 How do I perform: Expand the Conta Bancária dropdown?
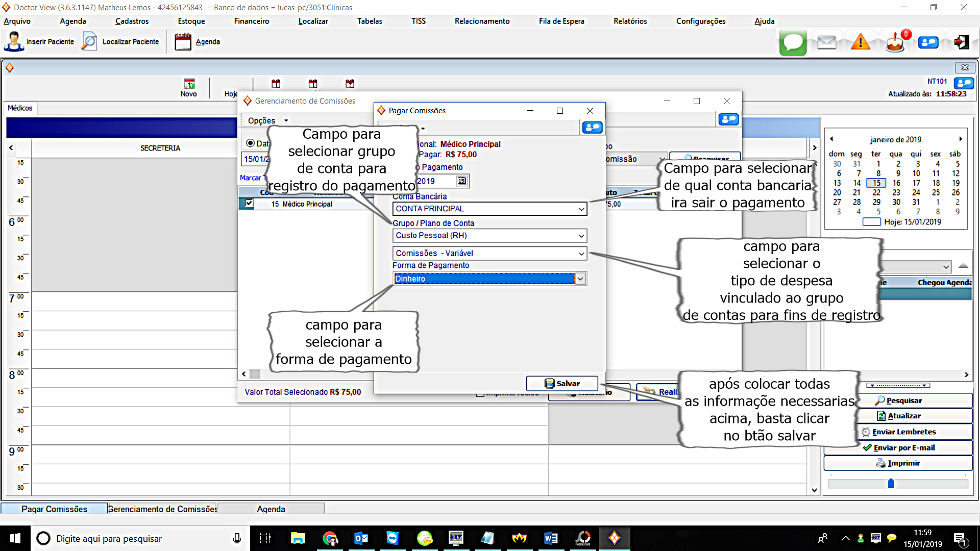tap(581, 209)
